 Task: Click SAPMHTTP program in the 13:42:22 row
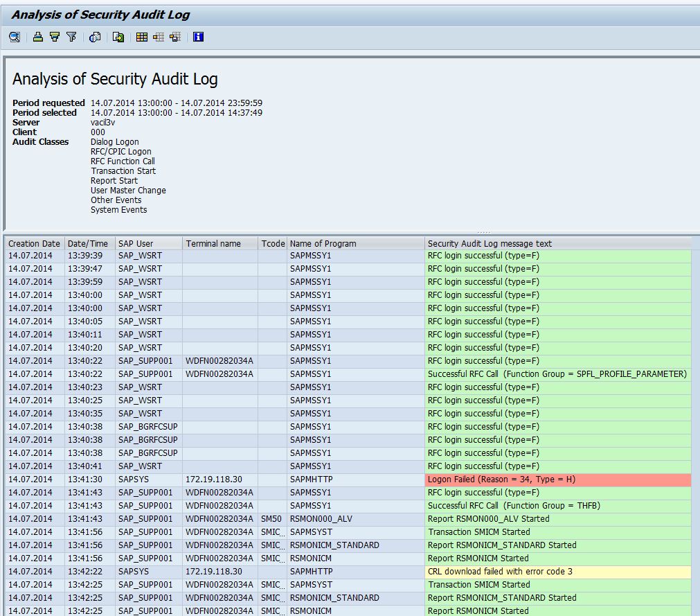[x=356, y=572]
